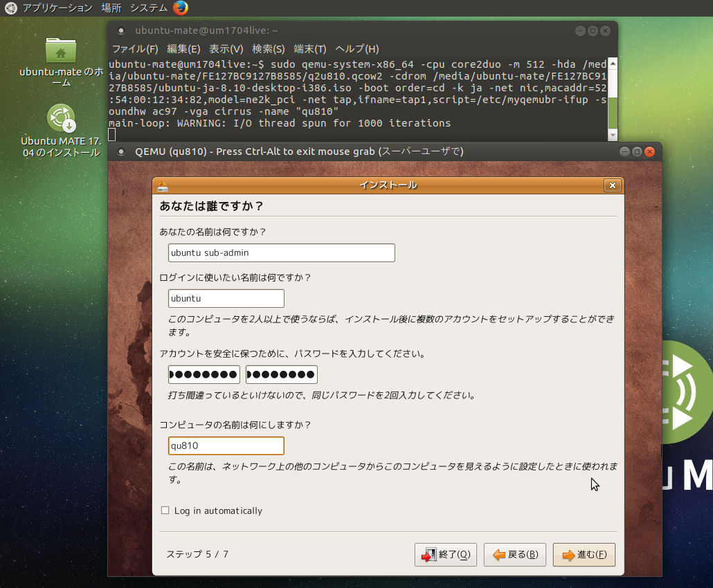713x588 pixels.
Task: Close the QEMU (qu810) window
Action: point(649,151)
